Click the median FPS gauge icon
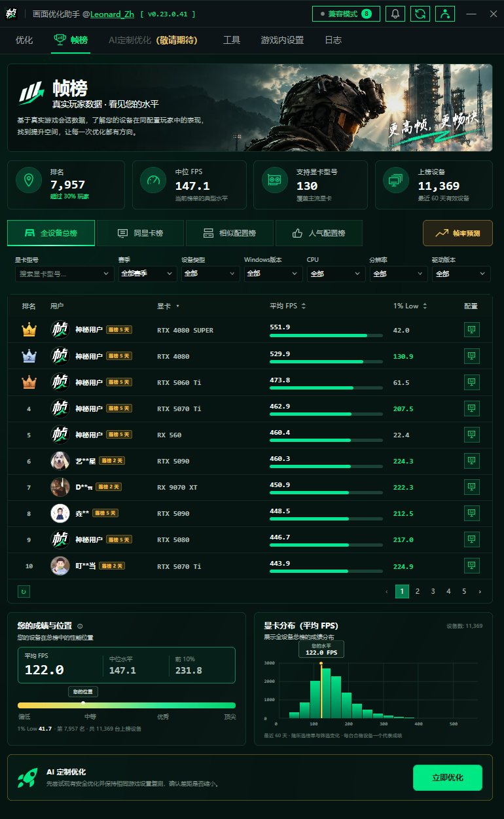The width and height of the screenshot is (504, 819). [154, 180]
